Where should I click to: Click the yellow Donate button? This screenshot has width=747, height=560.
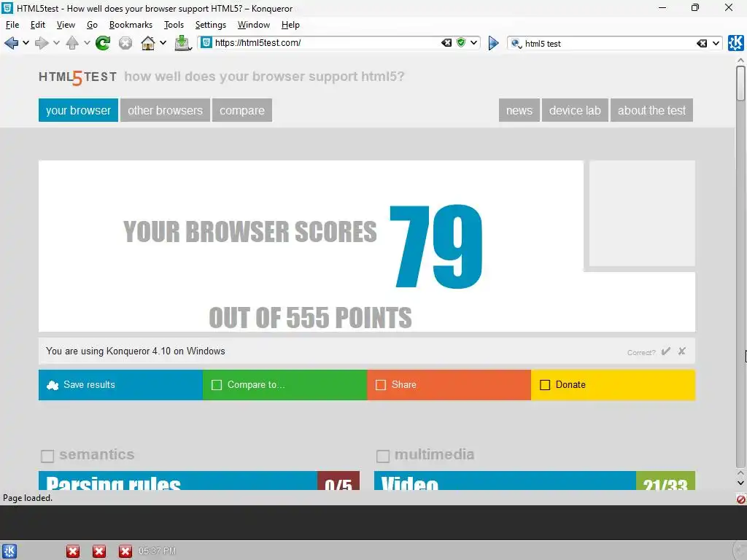click(x=613, y=385)
